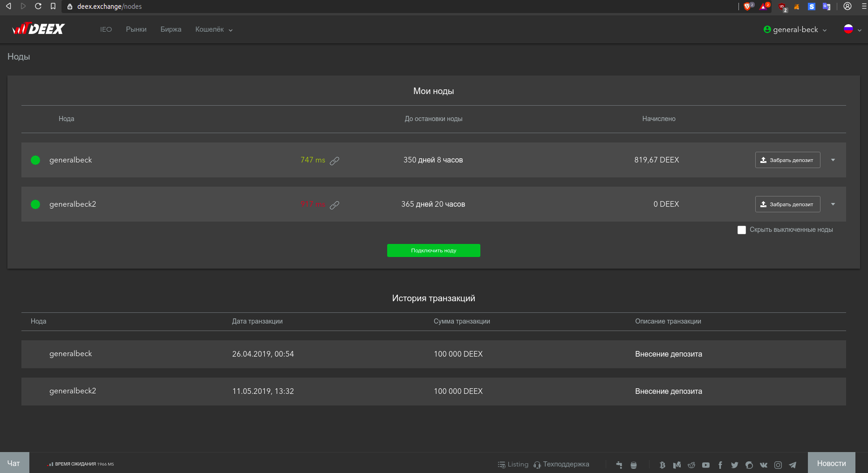Withdraw deposit for generalbeck2 node
Screen dimensions: 868x473
(x=787, y=204)
